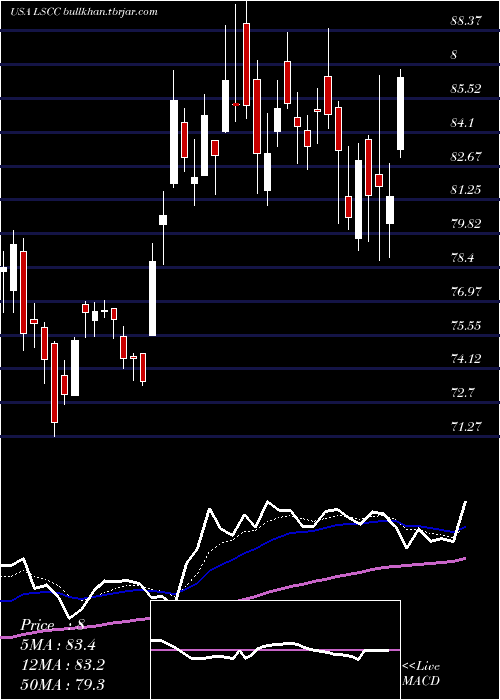Click the 81.25 price axis label
500x700 pixels.
click(466, 190)
